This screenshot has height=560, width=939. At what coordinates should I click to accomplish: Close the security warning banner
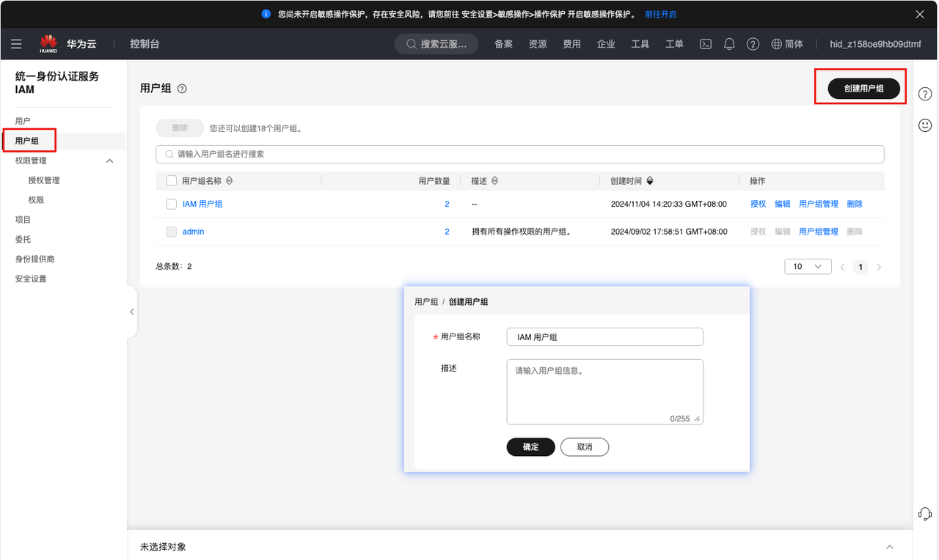(920, 14)
